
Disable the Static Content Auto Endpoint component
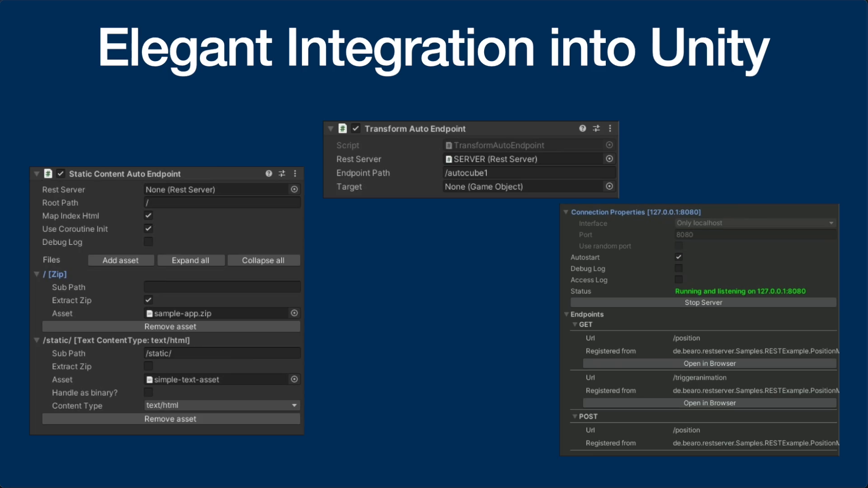(61, 174)
